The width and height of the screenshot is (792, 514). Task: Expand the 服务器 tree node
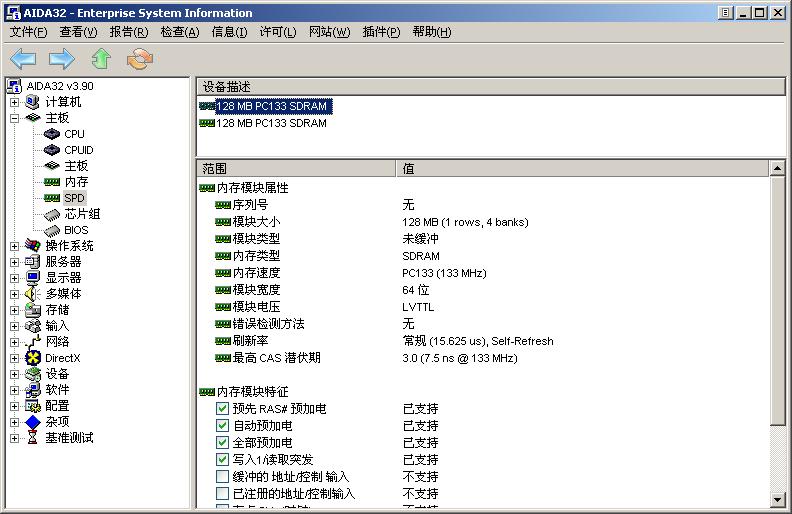pyautogui.click(x=14, y=262)
